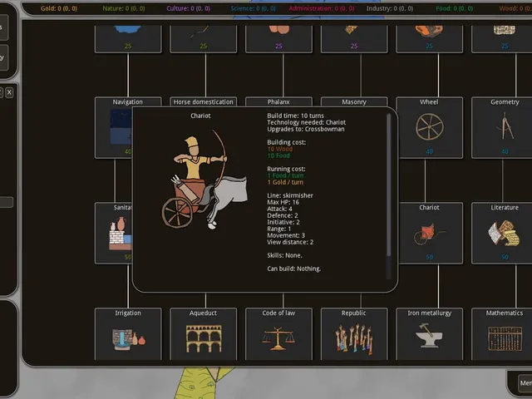This screenshot has height=399, width=532.
Task: Select the Geometry compass icon
Action: (505, 127)
